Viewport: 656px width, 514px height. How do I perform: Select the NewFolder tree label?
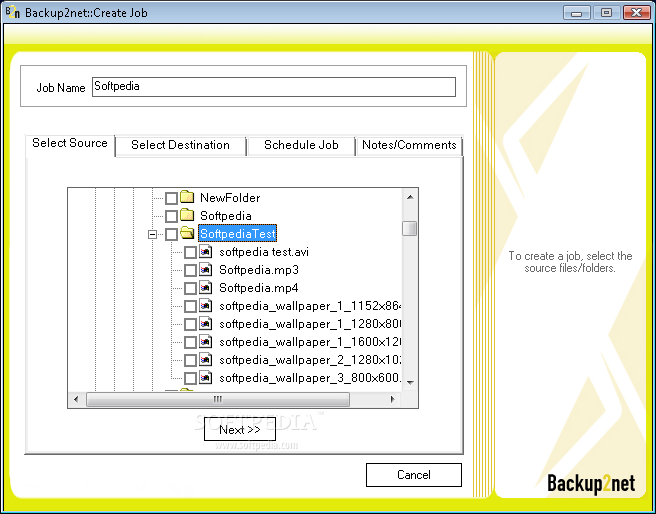(230, 197)
